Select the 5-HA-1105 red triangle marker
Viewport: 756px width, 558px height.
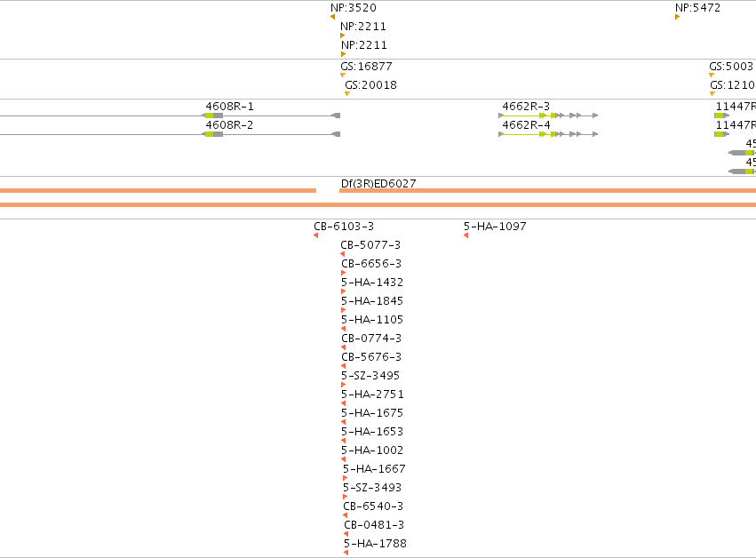tap(343, 329)
